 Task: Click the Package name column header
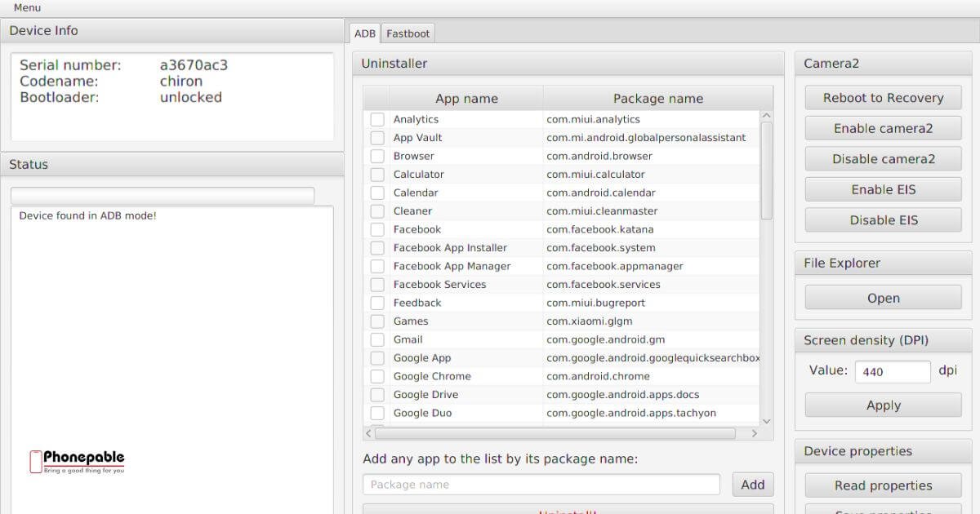pos(658,99)
